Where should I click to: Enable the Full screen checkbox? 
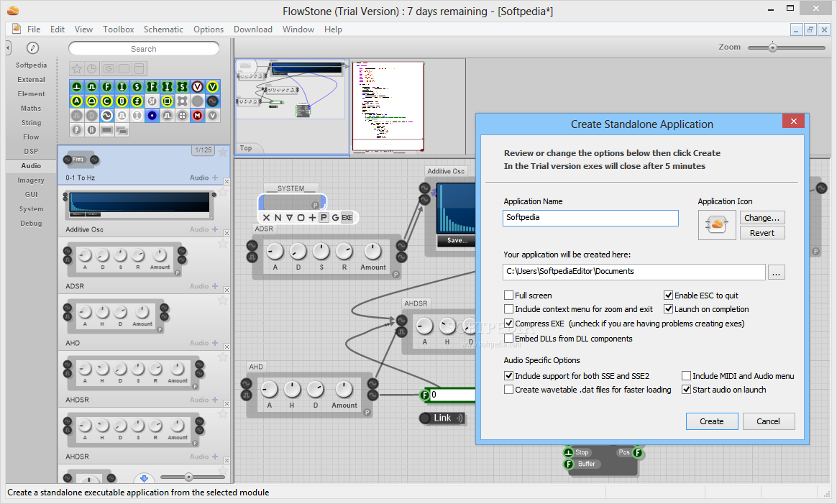(x=508, y=295)
